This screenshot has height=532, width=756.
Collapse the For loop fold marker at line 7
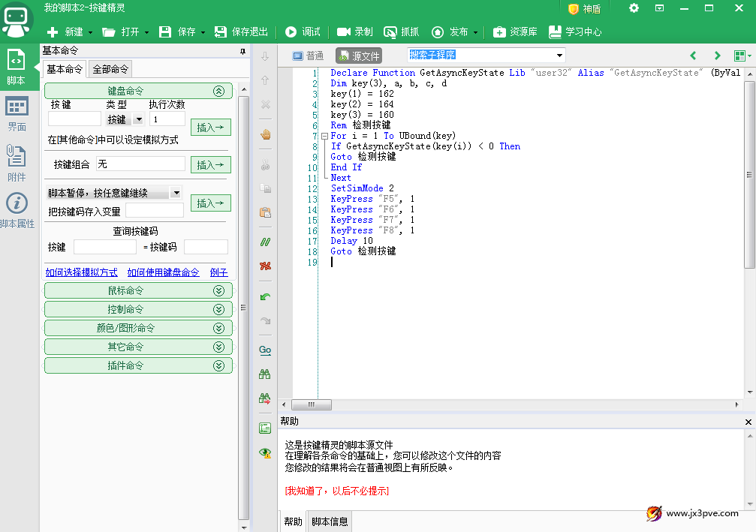325,136
